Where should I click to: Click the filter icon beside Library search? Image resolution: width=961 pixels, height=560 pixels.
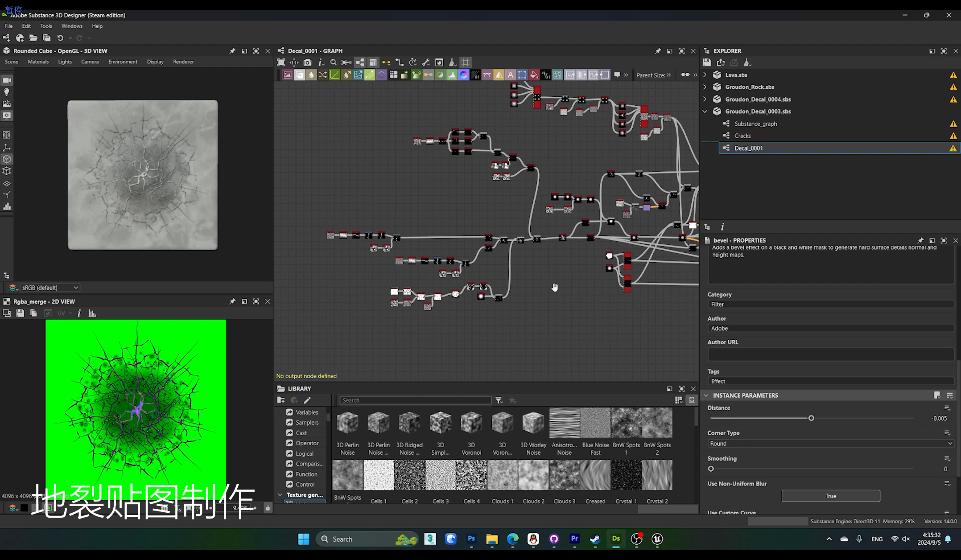pyautogui.click(x=499, y=400)
